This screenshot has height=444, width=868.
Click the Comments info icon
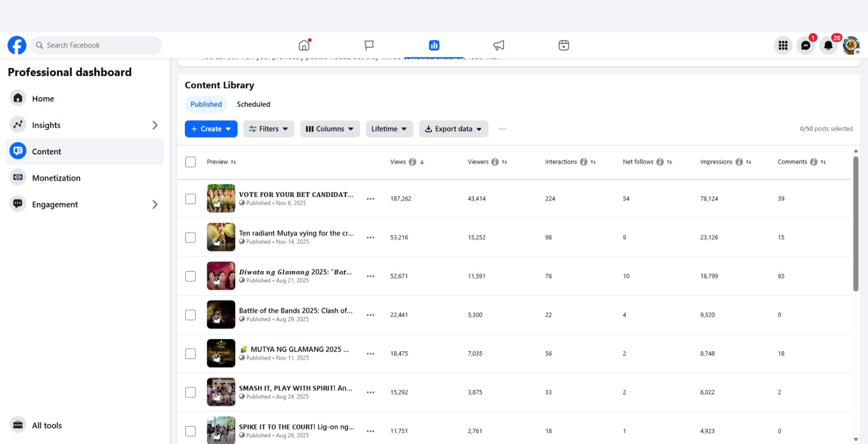(x=813, y=162)
